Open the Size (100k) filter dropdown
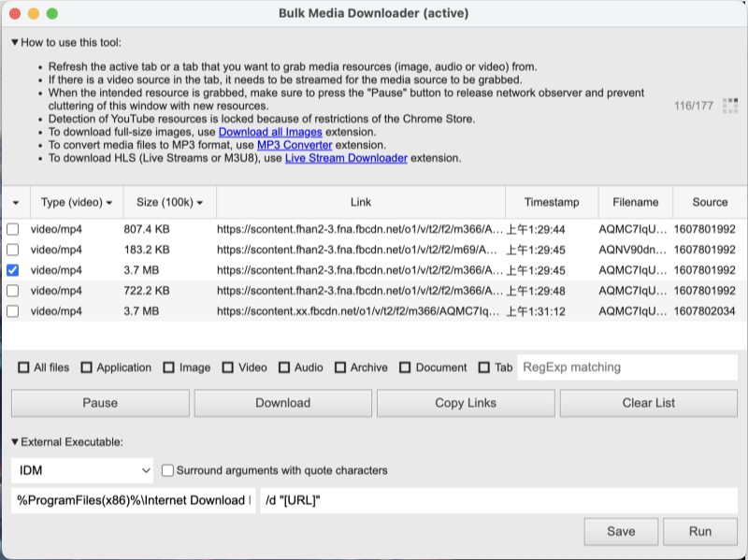Image resolution: width=748 pixels, height=560 pixels. [x=169, y=203]
